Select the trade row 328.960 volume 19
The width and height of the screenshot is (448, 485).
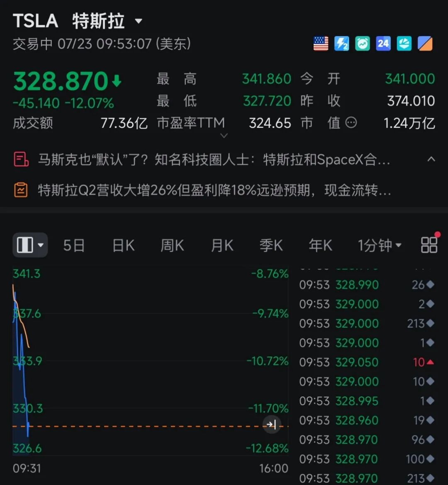[x=367, y=420]
